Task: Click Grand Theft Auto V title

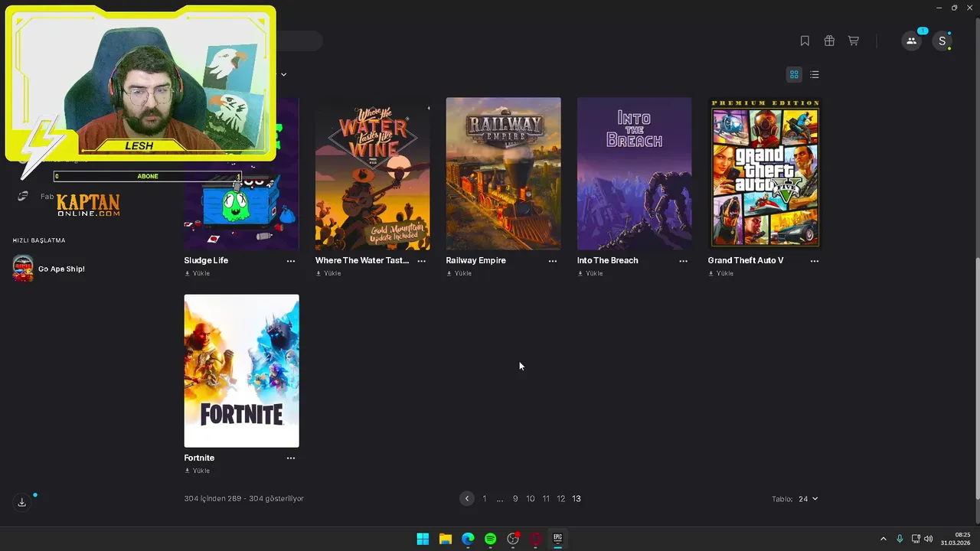Action: pos(746,260)
